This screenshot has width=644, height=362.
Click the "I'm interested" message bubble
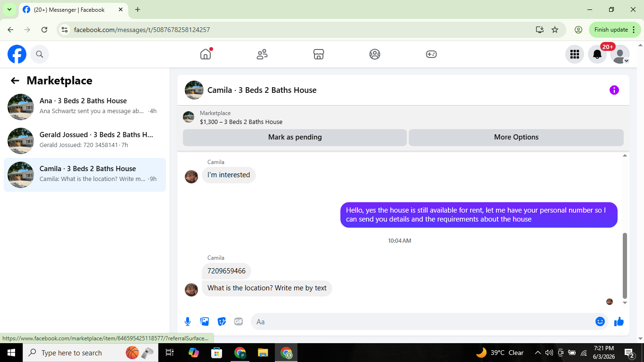click(229, 175)
